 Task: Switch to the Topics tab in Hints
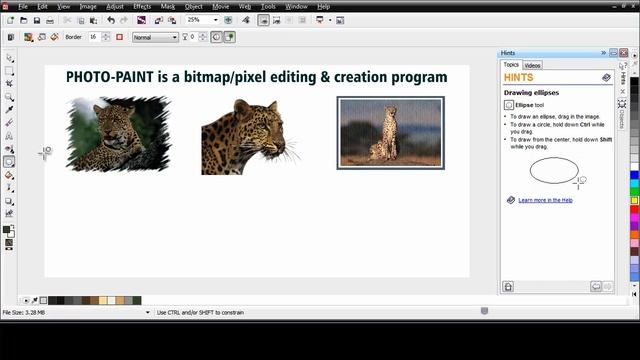[511, 64]
